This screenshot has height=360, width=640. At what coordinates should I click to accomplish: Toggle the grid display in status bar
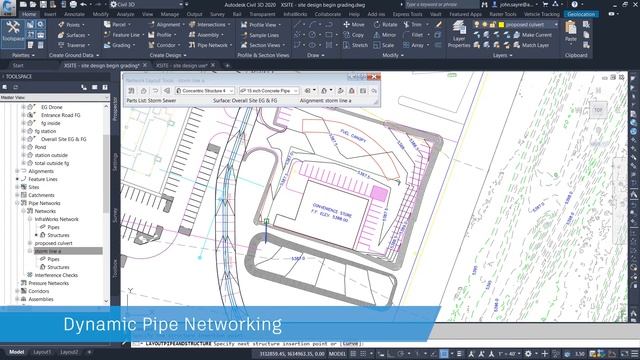(x=353, y=354)
